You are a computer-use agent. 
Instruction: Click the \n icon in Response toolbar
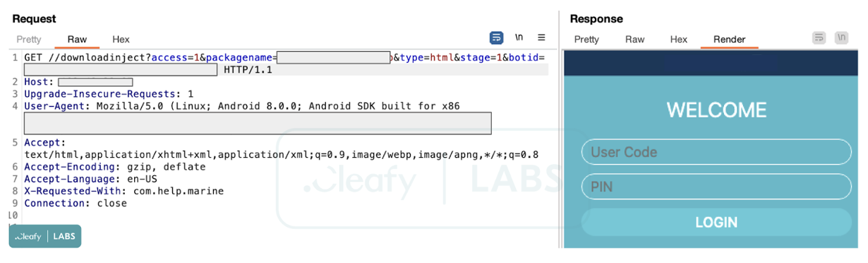coord(841,37)
